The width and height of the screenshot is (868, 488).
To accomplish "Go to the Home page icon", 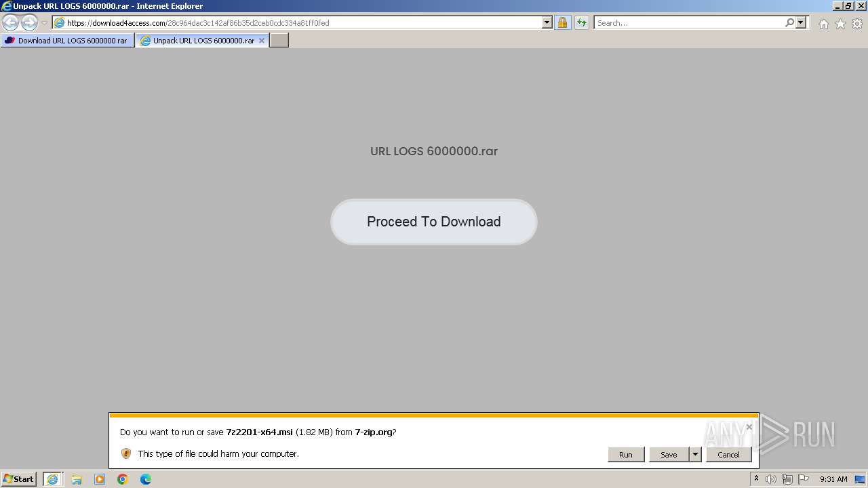I will tap(824, 24).
